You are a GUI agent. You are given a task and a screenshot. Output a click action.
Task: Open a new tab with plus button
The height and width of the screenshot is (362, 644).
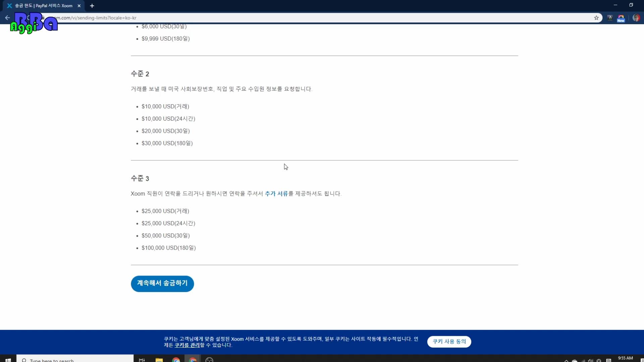coord(92,6)
